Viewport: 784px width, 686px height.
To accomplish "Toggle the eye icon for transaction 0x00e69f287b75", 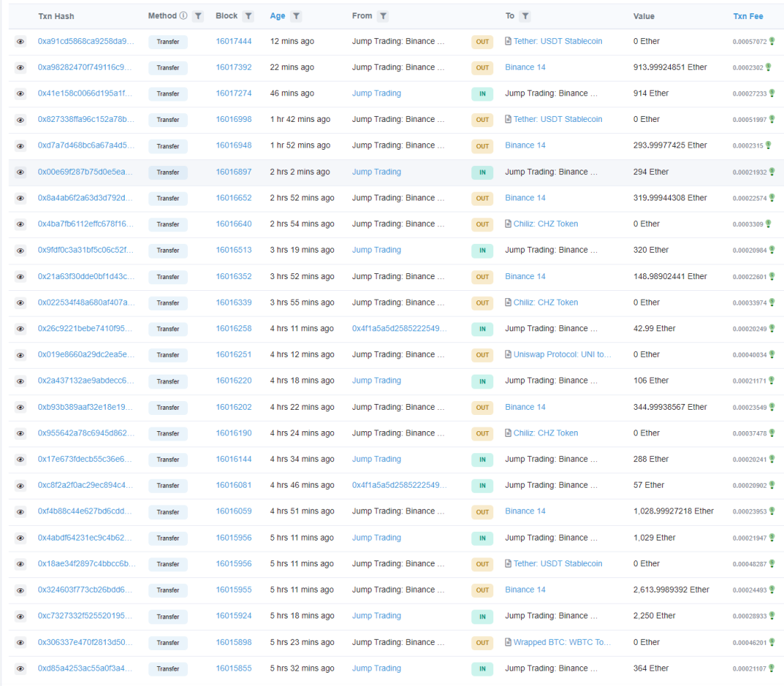I will (21, 173).
